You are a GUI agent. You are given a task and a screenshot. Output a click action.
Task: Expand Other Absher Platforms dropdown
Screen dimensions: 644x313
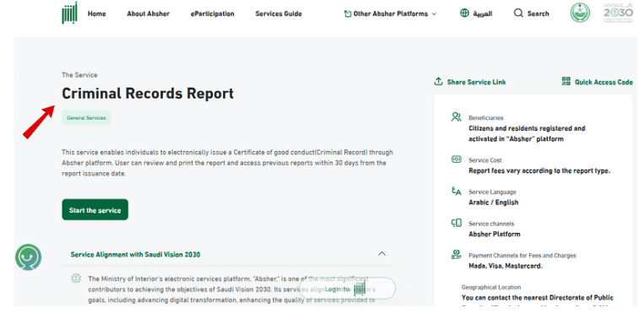point(391,13)
